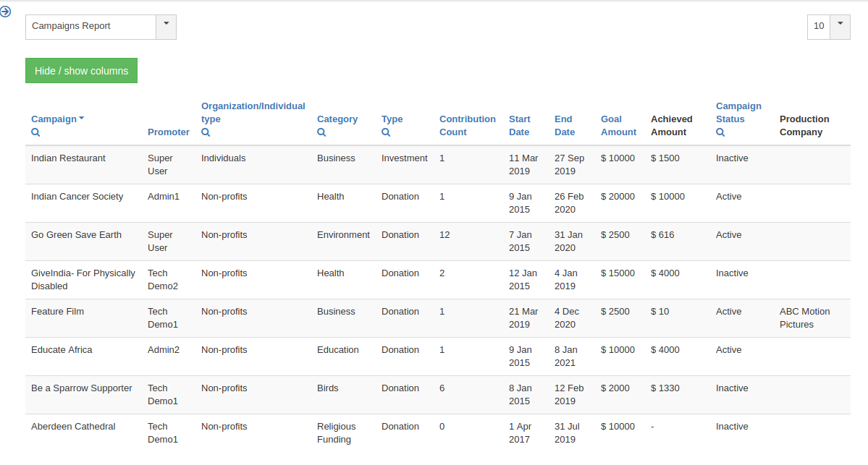Click search icon under Type header
Viewport: 868px width, 465px height.
386,132
